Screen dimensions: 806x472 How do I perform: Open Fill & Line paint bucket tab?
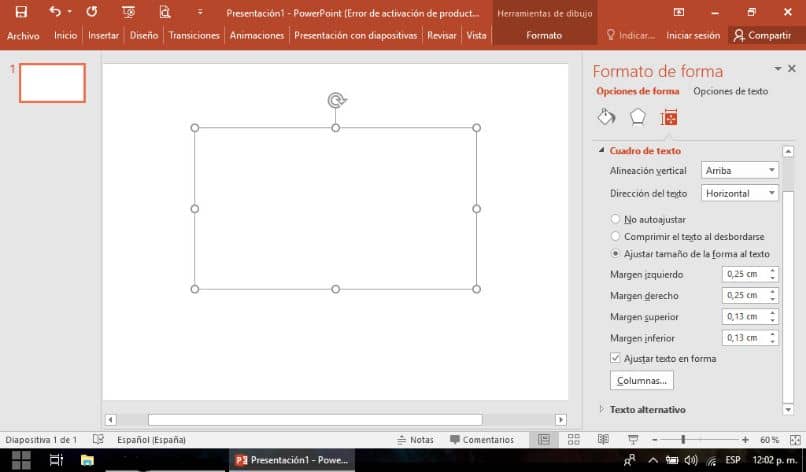(606, 117)
